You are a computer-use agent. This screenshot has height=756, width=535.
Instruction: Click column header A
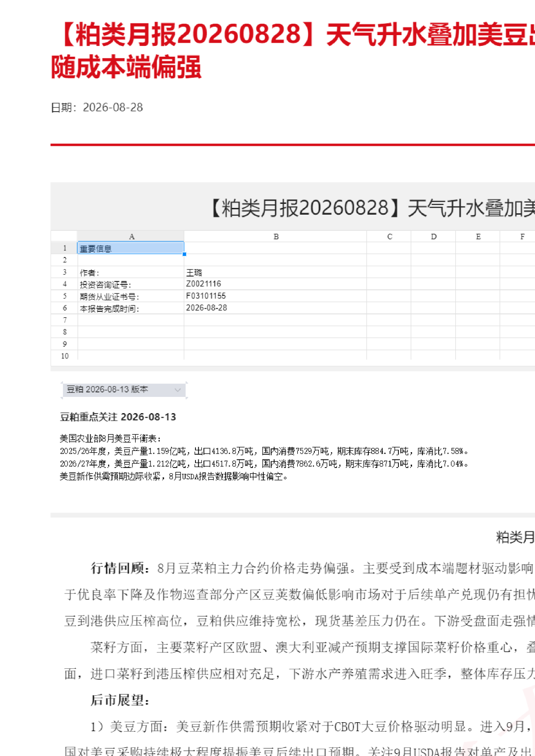pos(131,236)
